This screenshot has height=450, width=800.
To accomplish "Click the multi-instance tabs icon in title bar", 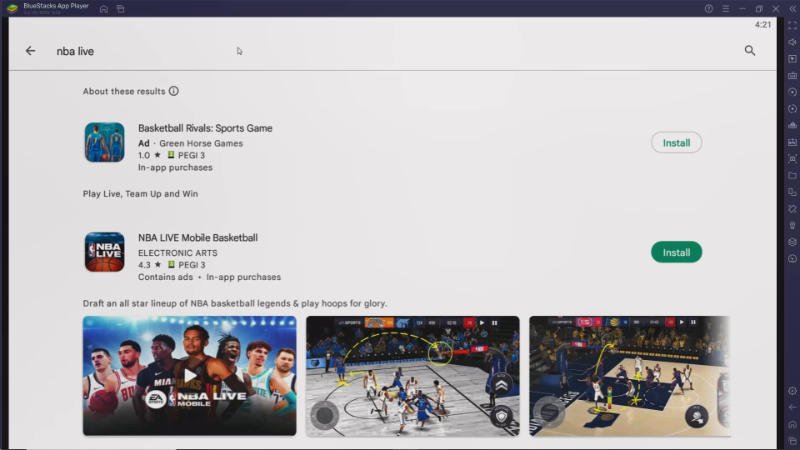I will point(120,9).
